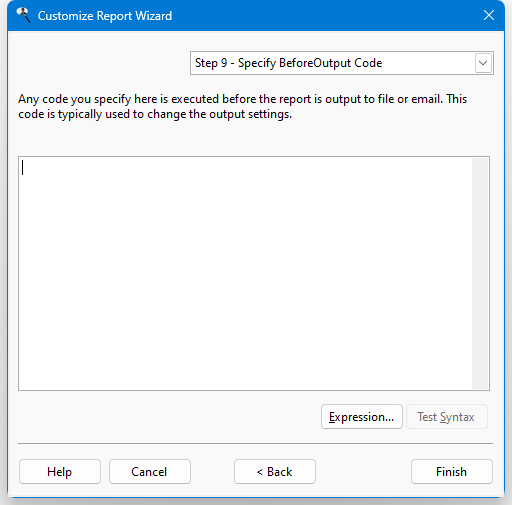512x505 pixels.
Task: Click the Test Syntax button
Action: pos(446,417)
